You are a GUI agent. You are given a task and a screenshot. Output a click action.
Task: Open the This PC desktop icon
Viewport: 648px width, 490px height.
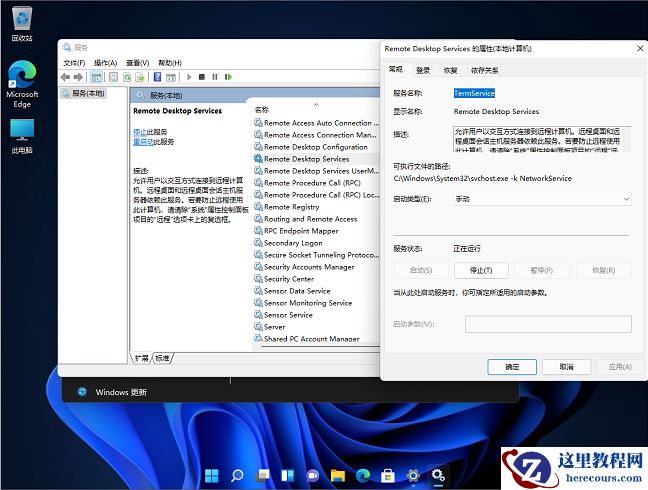pos(22,136)
